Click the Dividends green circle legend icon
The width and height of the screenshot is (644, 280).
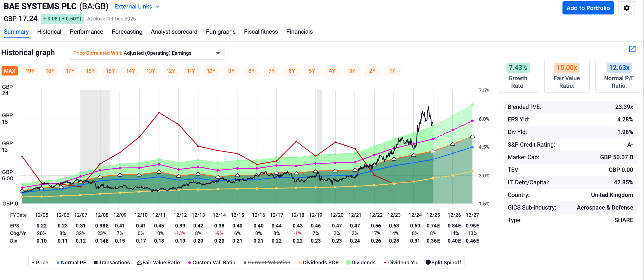[x=348, y=262]
